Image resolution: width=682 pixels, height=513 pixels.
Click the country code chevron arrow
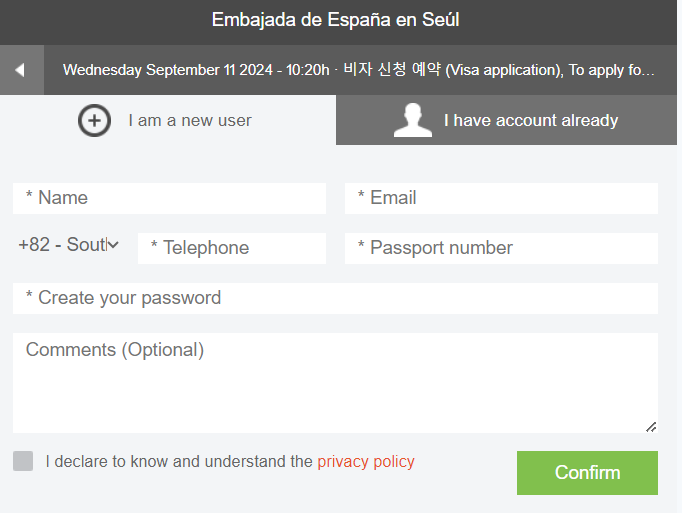point(113,245)
